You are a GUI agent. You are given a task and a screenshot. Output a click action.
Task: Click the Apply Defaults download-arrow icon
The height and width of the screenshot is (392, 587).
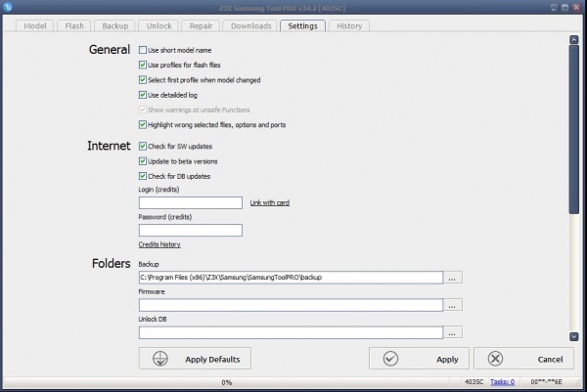[x=158, y=359]
